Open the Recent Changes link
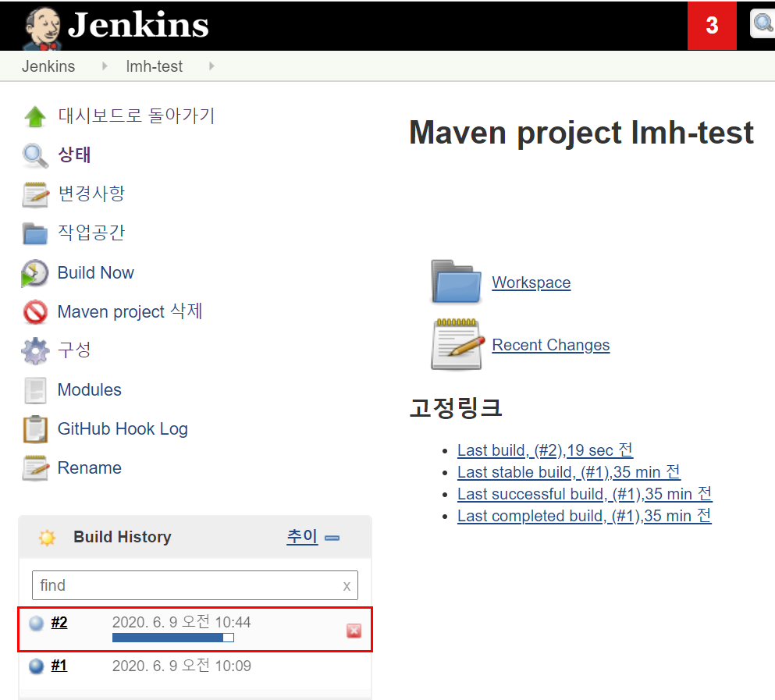The width and height of the screenshot is (775, 700). tap(550, 345)
